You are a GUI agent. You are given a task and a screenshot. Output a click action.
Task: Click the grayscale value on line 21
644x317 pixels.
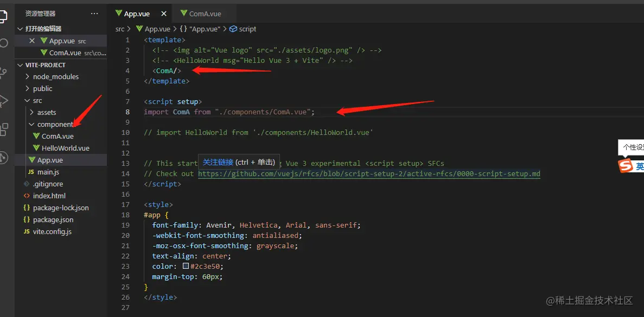pyautogui.click(x=275, y=245)
